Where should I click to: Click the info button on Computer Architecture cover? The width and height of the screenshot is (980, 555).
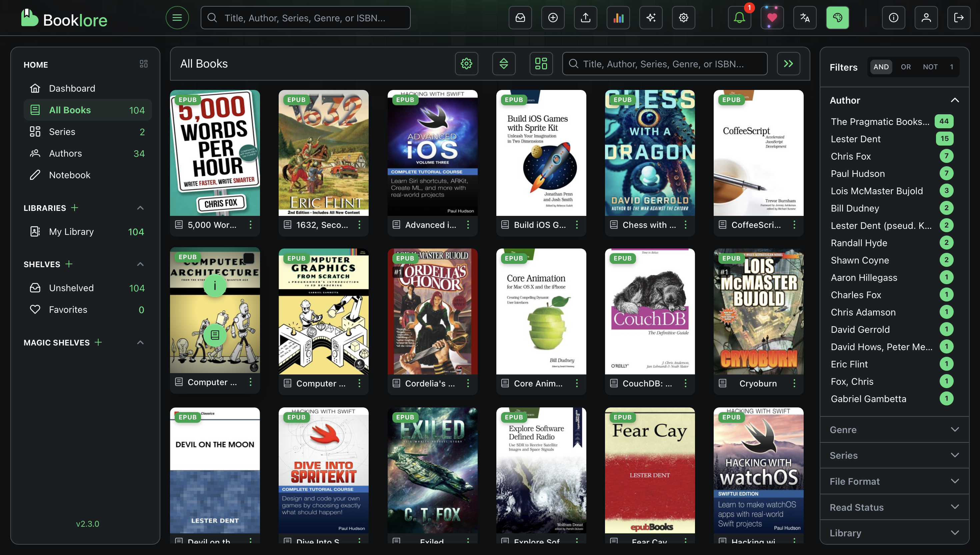point(215,285)
